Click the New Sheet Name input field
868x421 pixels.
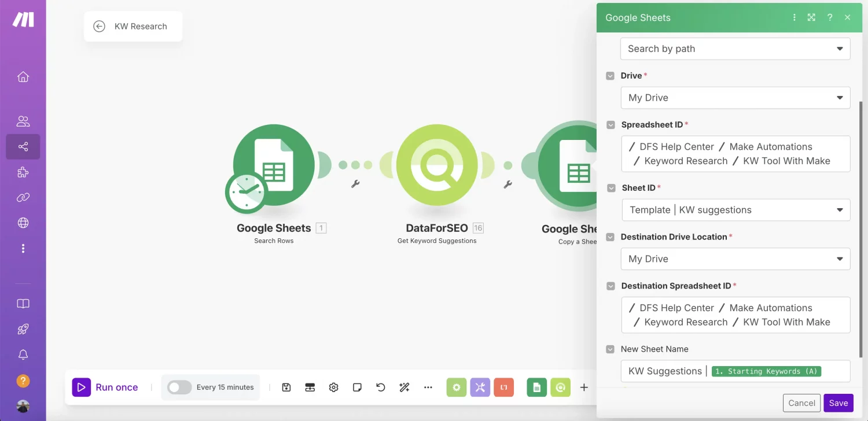click(735, 371)
